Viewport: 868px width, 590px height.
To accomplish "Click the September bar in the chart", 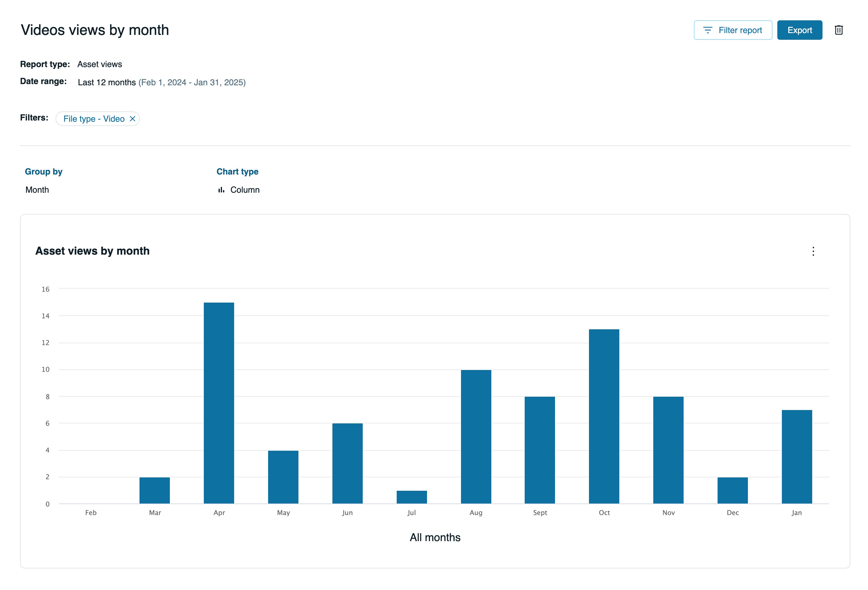I will coord(540,450).
